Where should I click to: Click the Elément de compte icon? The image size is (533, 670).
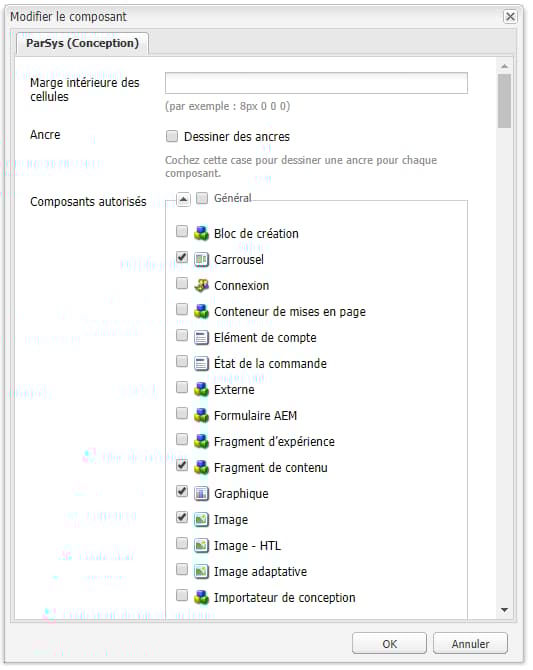pos(201,338)
